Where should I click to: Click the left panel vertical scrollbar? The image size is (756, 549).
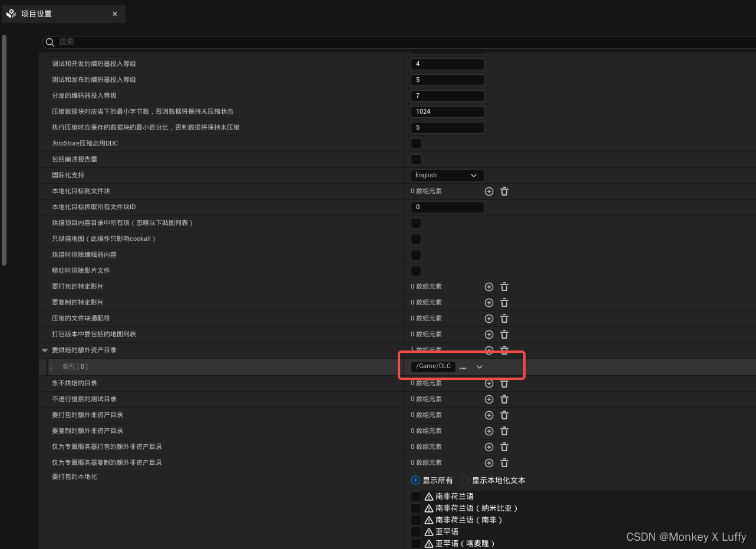point(4,150)
